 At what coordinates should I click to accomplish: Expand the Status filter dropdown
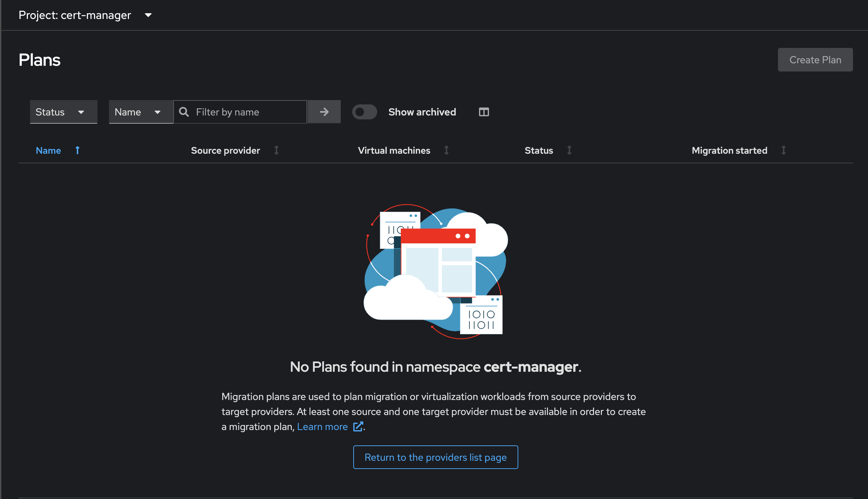(63, 112)
